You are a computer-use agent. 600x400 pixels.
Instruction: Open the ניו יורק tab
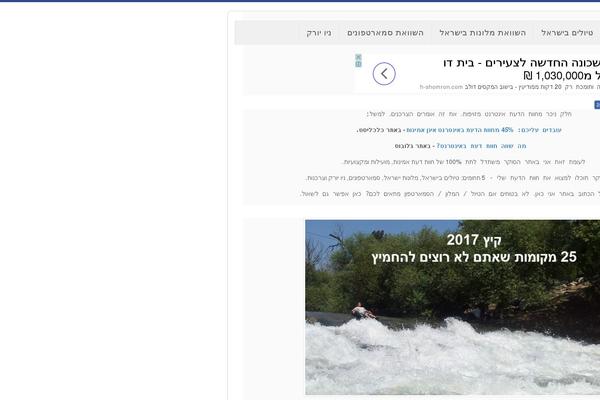click(x=319, y=33)
